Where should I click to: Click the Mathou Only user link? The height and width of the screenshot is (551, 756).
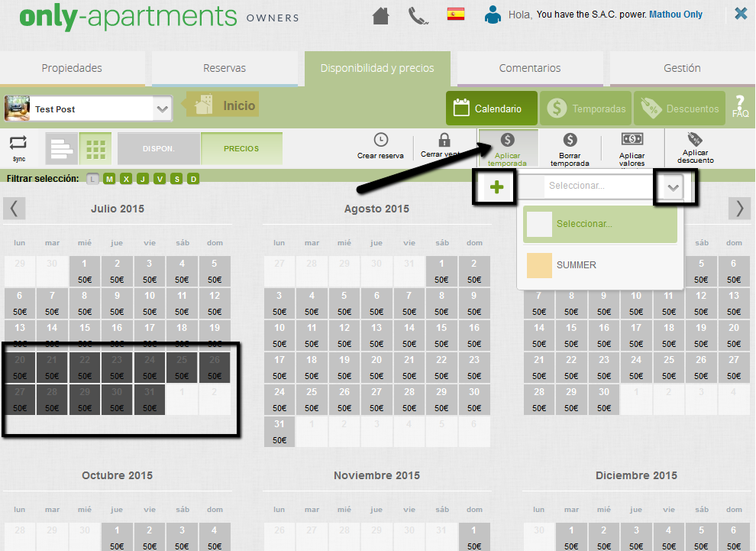point(676,15)
